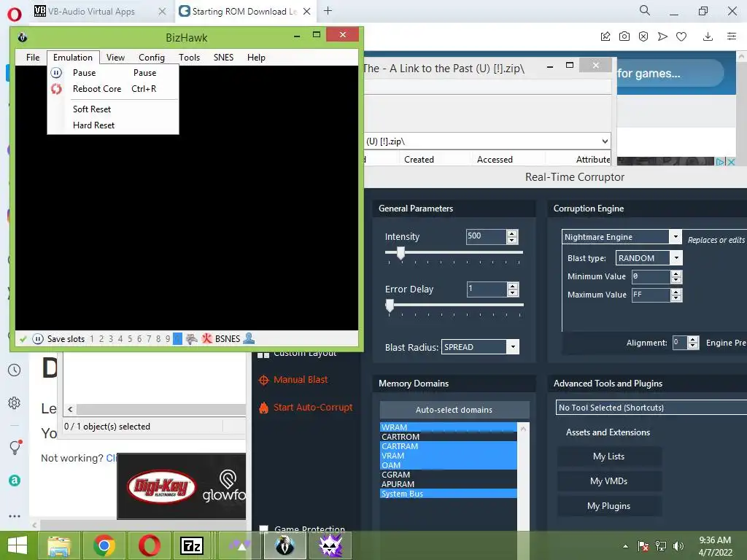Click Opera pinboard icon in address bar
This screenshot has width=747, height=560.
coord(605,36)
